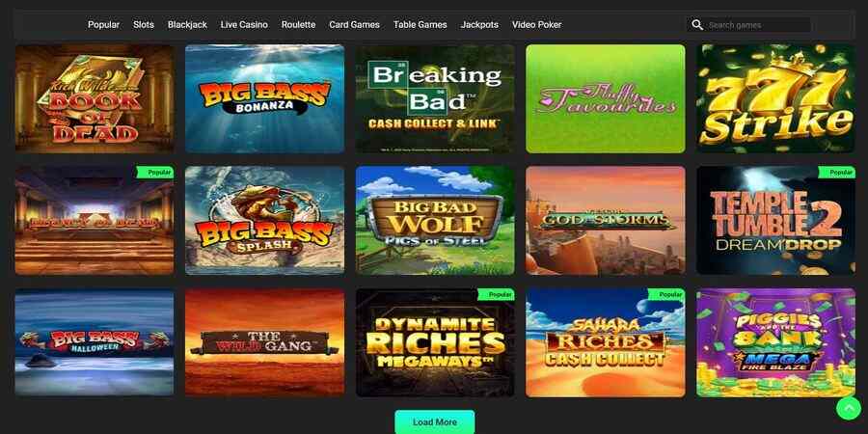Go to the Live Casino section
868x434 pixels.
tap(244, 25)
